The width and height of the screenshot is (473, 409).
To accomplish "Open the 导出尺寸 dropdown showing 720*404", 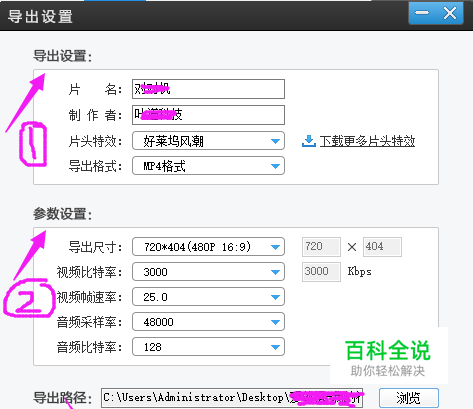I will coord(208,247).
